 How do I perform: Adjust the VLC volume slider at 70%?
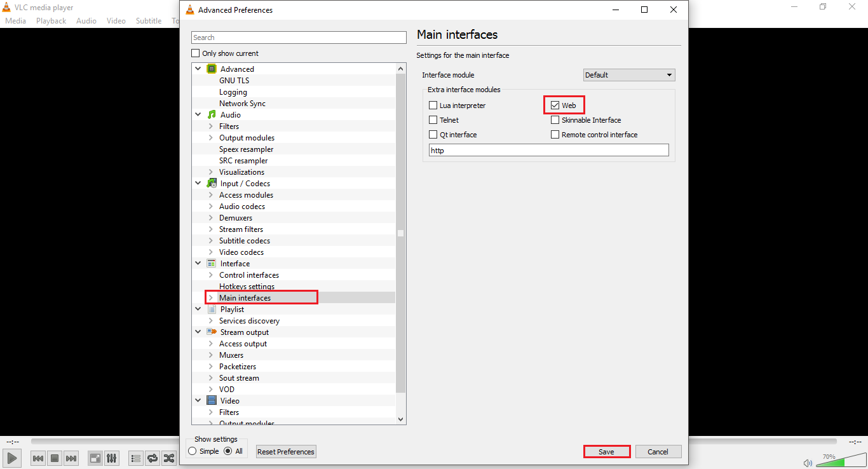840,461
